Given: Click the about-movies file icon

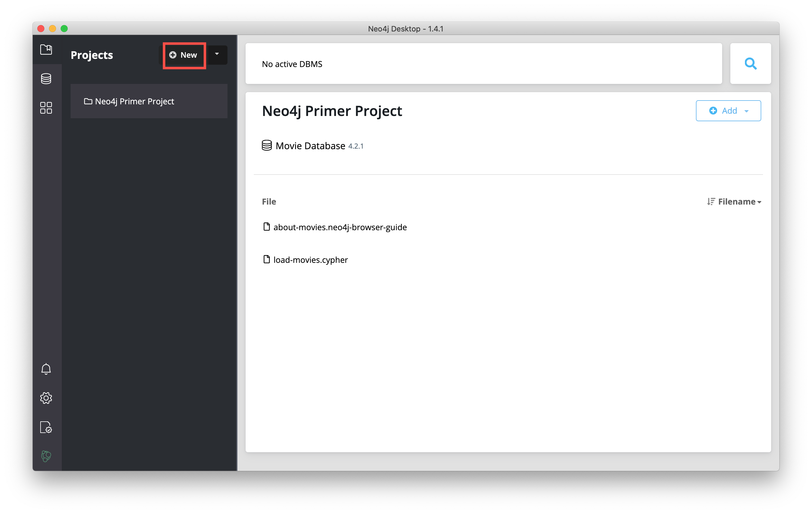Looking at the screenshot, I should tap(266, 227).
